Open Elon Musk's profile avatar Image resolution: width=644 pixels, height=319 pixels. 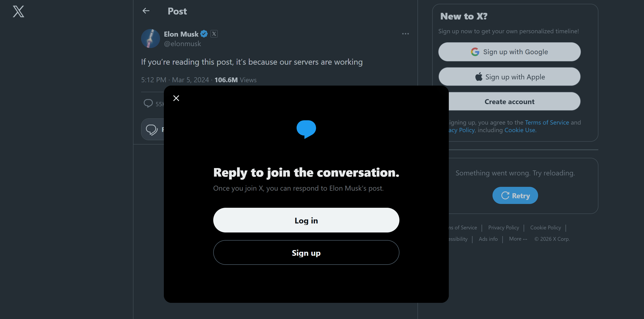coord(151,38)
